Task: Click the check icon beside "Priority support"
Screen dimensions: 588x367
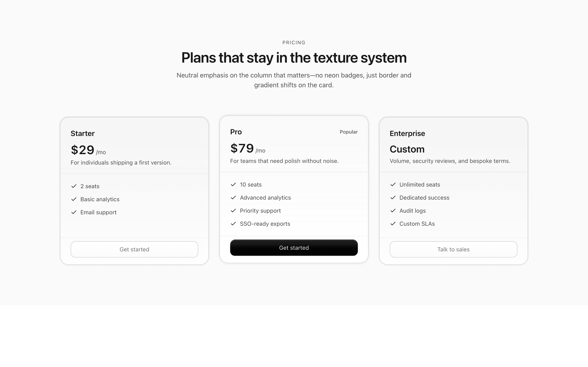Action: pyautogui.click(x=234, y=211)
